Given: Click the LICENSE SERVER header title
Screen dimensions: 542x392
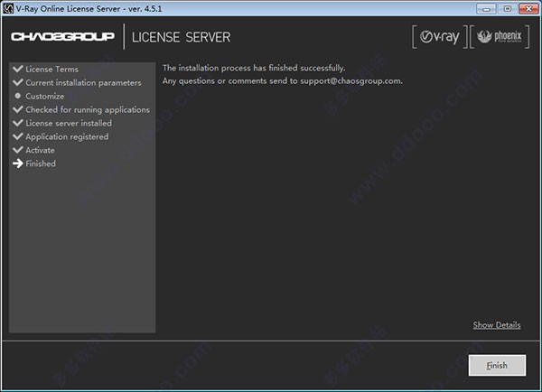Looking at the screenshot, I should [181, 38].
